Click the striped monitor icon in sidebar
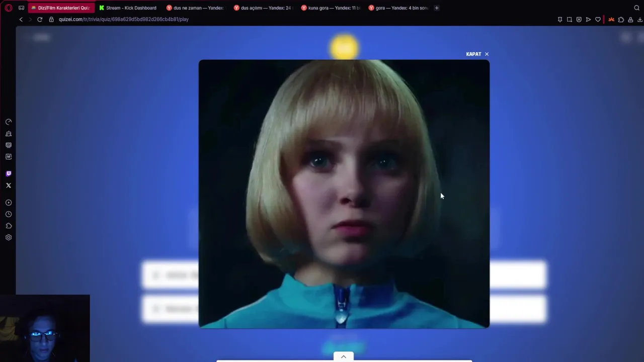Screen dimensions: 644x362 9,145
